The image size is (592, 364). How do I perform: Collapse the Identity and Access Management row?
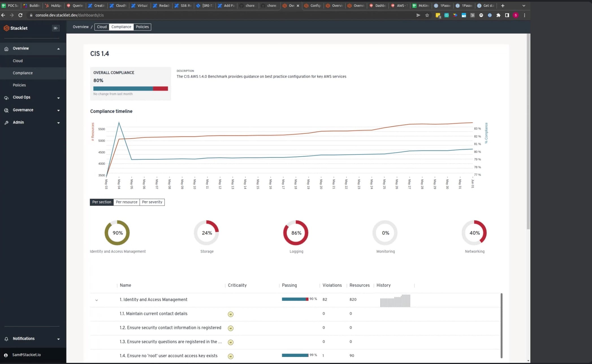(x=96, y=300)
